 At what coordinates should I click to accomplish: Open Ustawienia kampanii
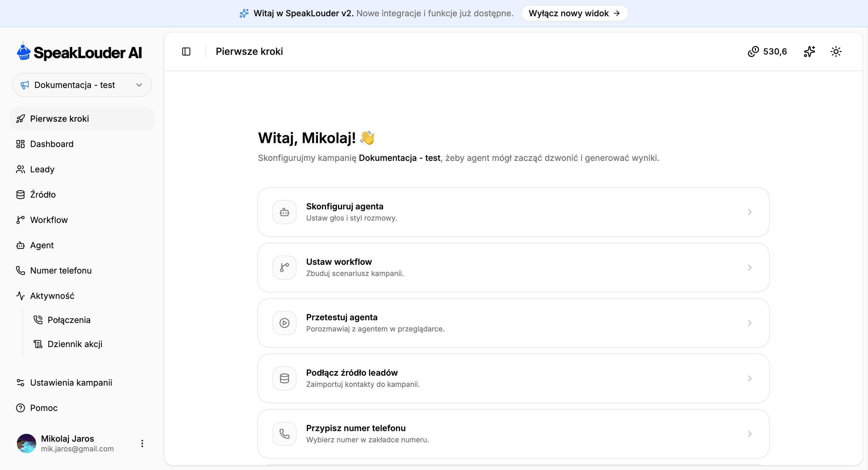pyautogui.click(x=82, y=382)
